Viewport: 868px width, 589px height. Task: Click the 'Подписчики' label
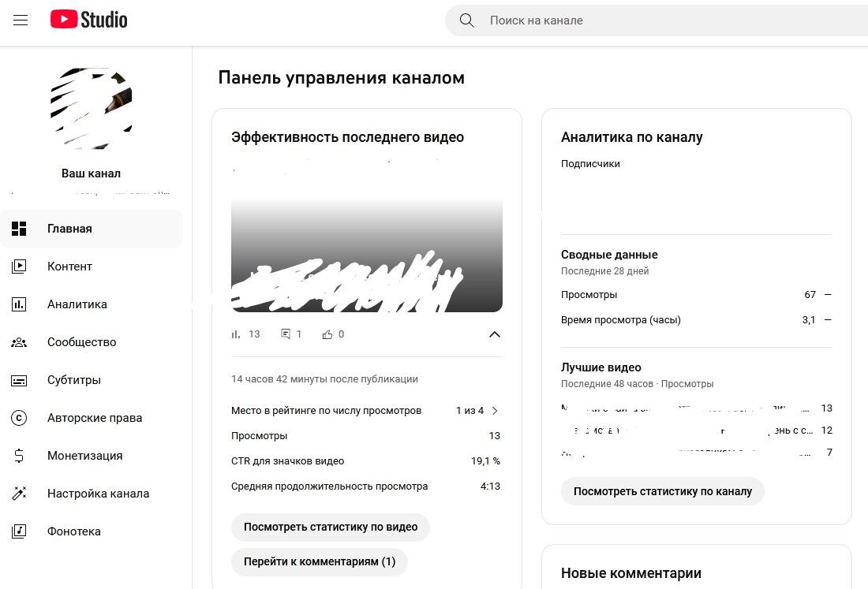click(590, 164)
